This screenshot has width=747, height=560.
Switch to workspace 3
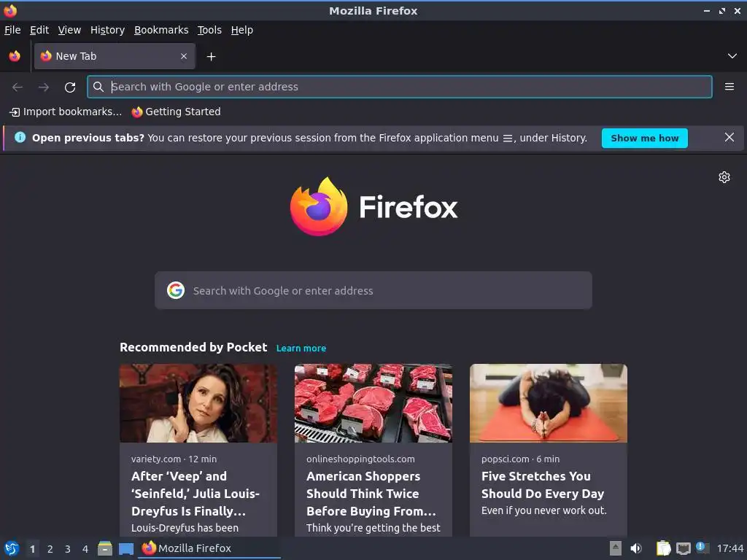tap(68, 549)
